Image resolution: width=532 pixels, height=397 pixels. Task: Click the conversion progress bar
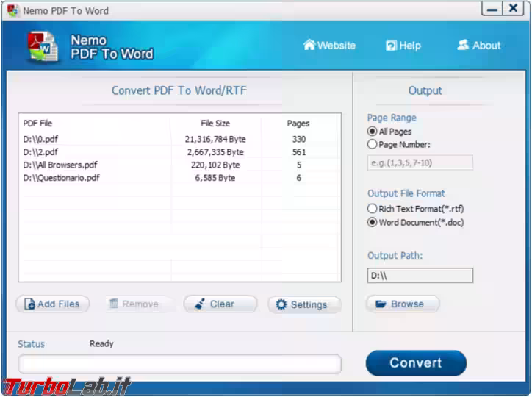click(179, 364)
